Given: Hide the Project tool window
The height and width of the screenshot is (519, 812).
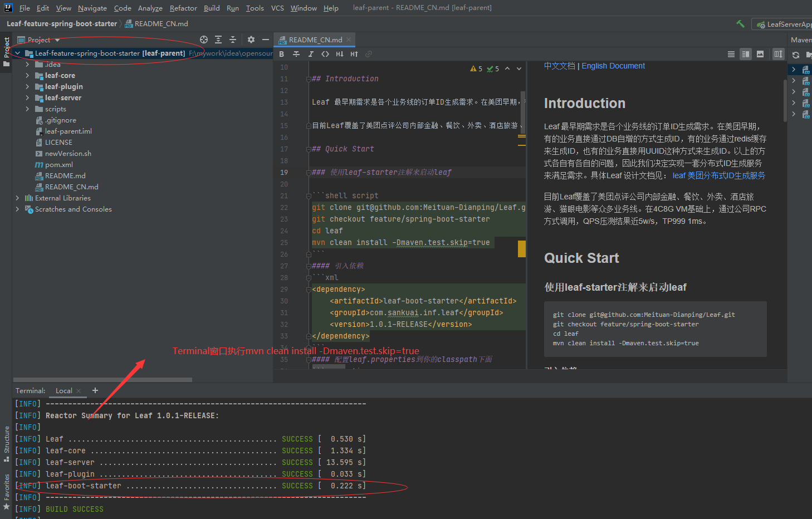Looking at the screenshot, I should 266,40.
